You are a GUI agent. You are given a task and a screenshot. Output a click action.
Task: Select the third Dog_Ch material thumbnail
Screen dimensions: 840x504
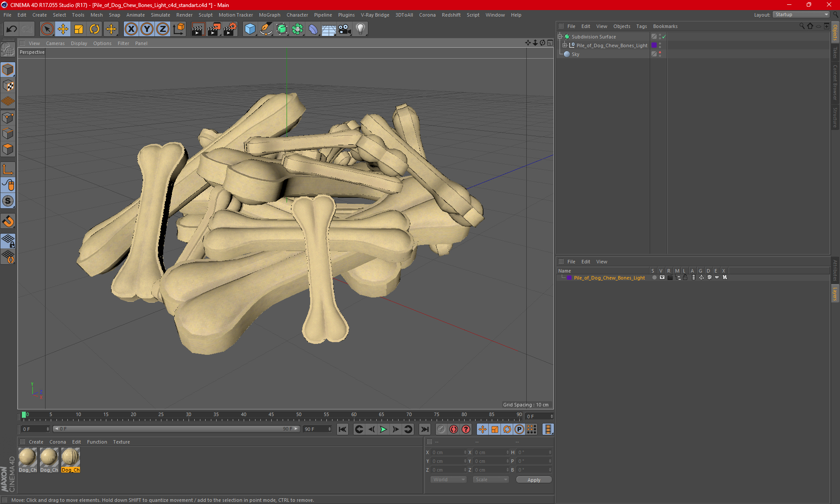(70, 458)
